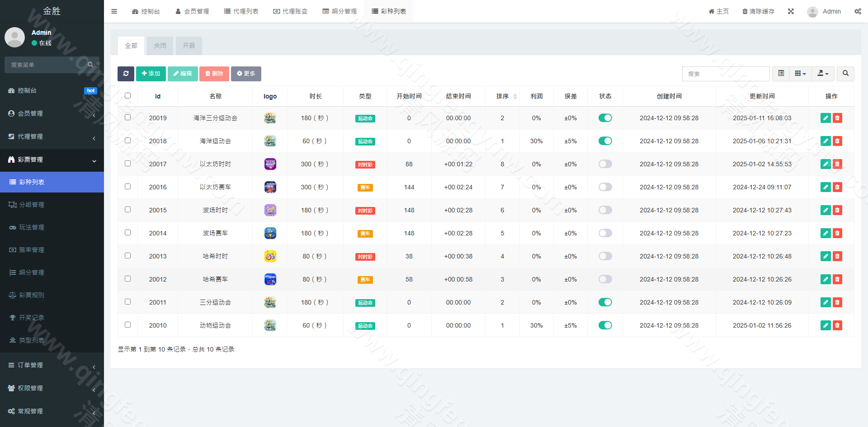Check the checkbox for row 20014
868x427 pixels.
tap(128, 233)
